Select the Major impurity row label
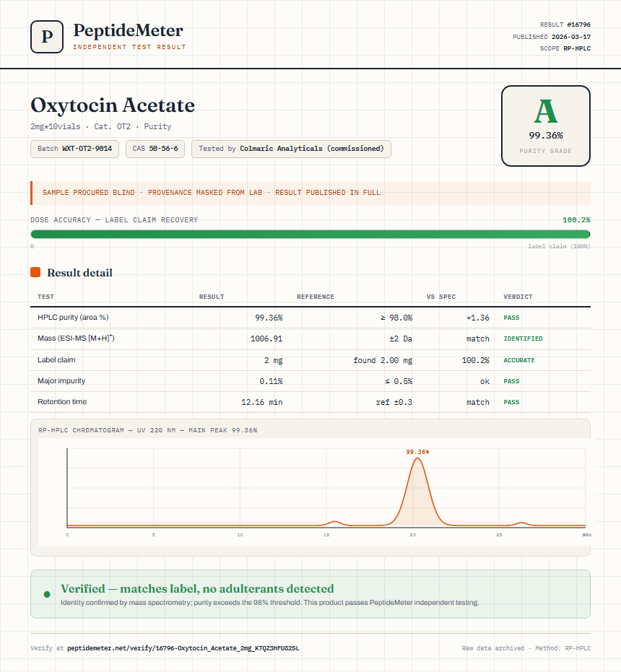The image size is (621, 672). 61,380
